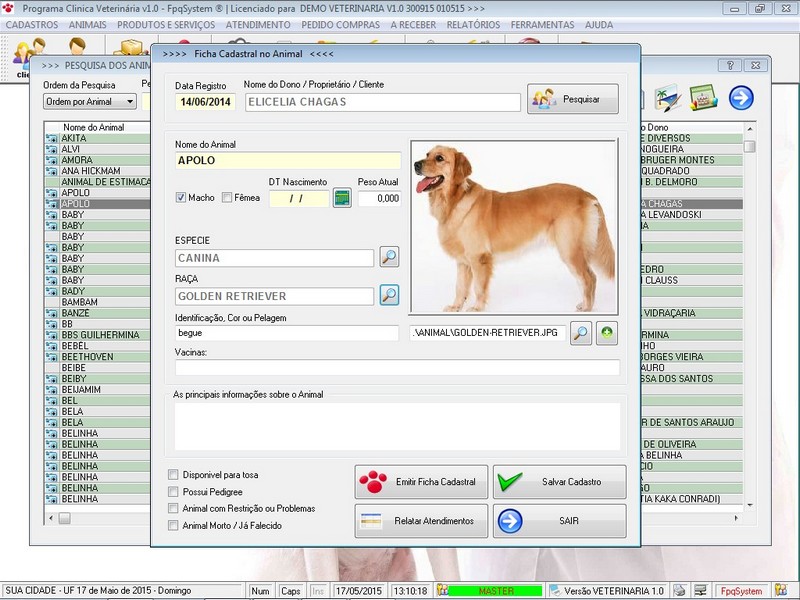Check Animal com Restrição ou Problemas
Screen dimensions: 800x600
click(173, 509)
